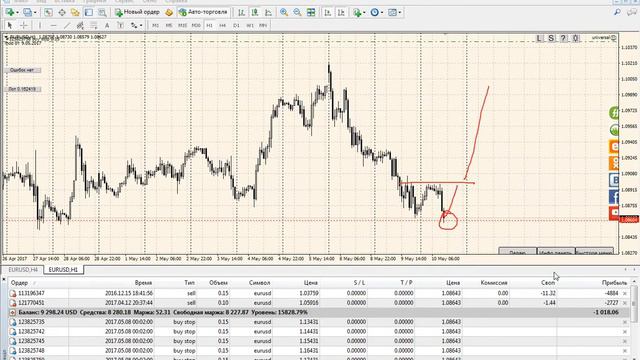Open the indicators list dropdown
640x360 pixels.
(359, 12)
